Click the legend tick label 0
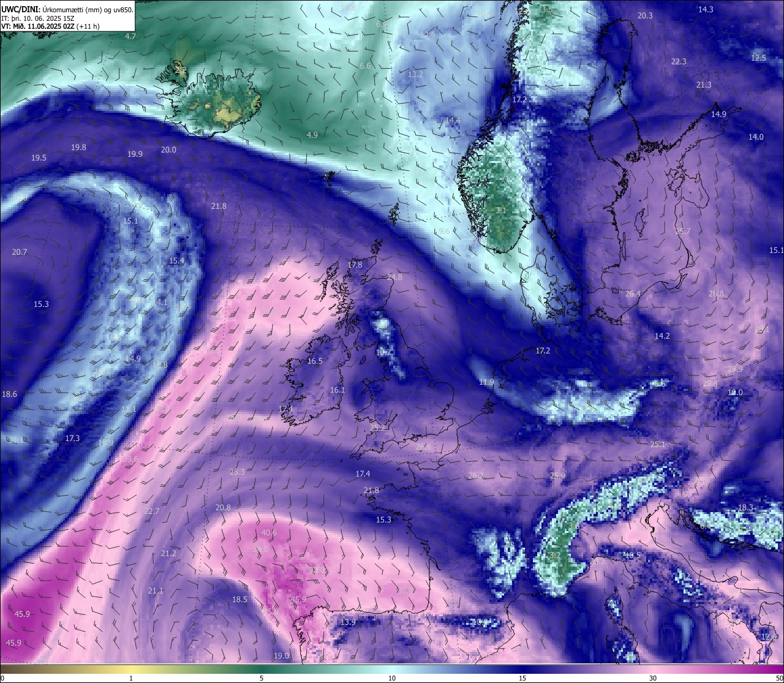 [2, 678]
